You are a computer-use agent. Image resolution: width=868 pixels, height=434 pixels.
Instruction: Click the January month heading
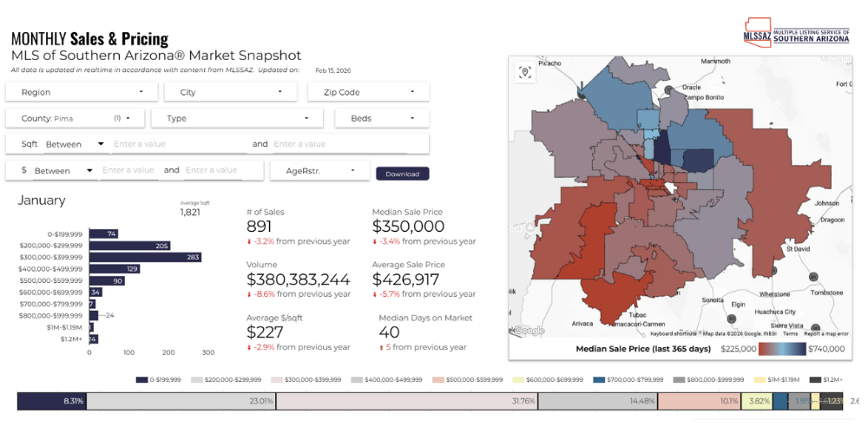[42, 201]
